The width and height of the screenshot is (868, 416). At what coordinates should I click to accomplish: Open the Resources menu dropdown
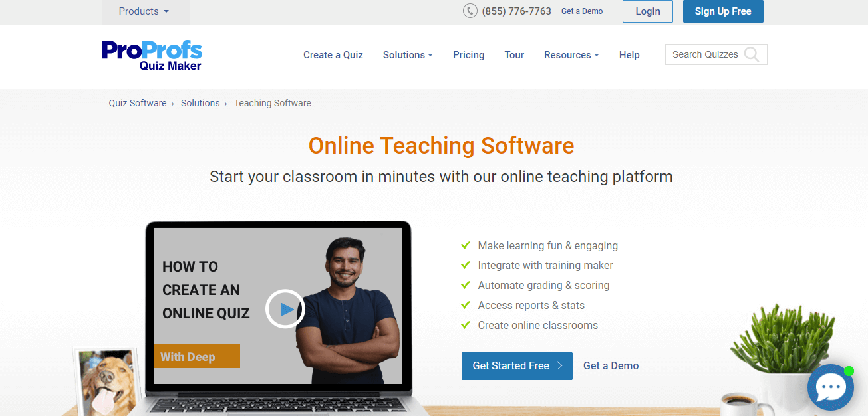pyautogui.click(x=571, y=55)
